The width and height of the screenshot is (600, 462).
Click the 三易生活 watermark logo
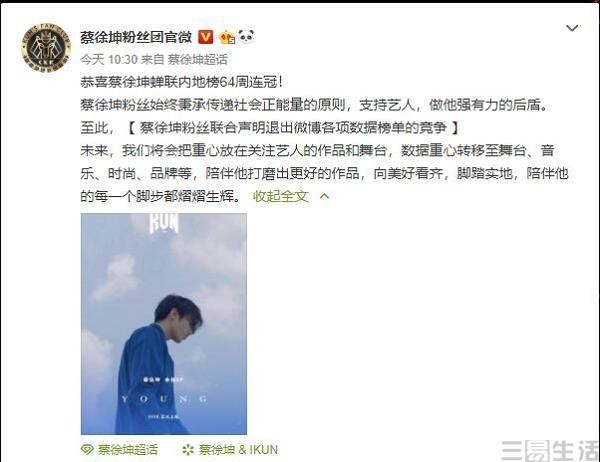pyautogui.click(x=550, y=451)
